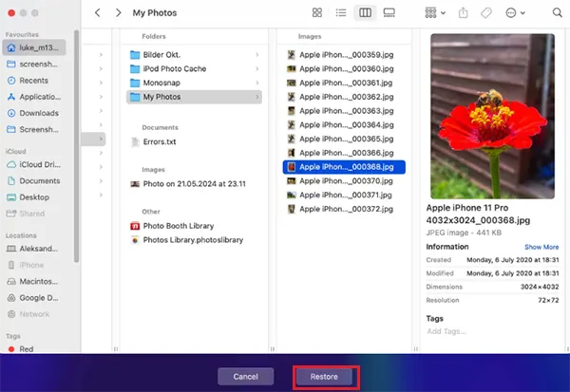Expand chevron beside My Photos

tap(257, 97)
